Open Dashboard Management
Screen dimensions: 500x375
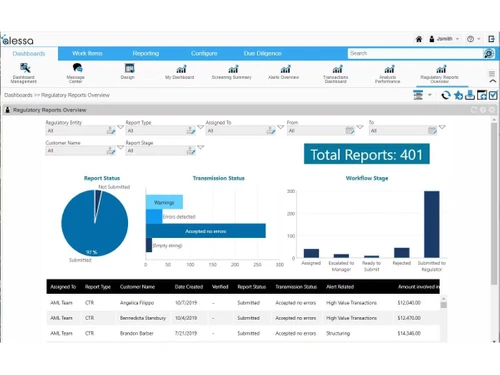click(24, 73)
